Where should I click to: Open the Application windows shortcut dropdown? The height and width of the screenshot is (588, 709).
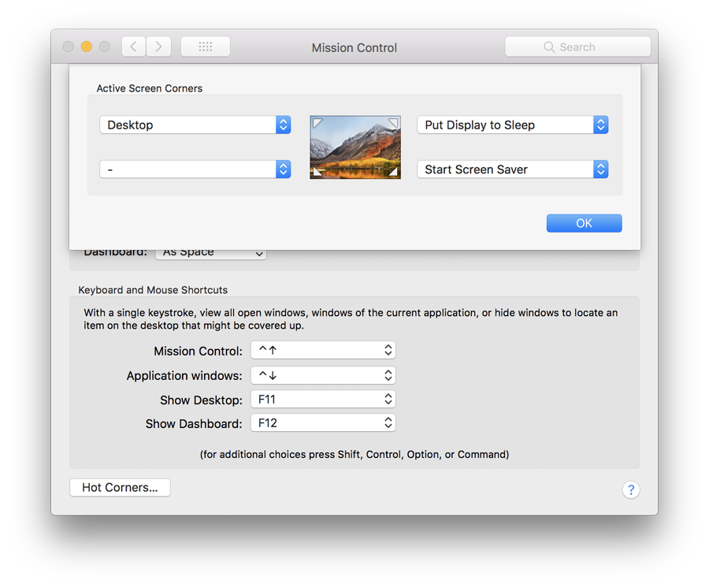(x=323, y=375)
